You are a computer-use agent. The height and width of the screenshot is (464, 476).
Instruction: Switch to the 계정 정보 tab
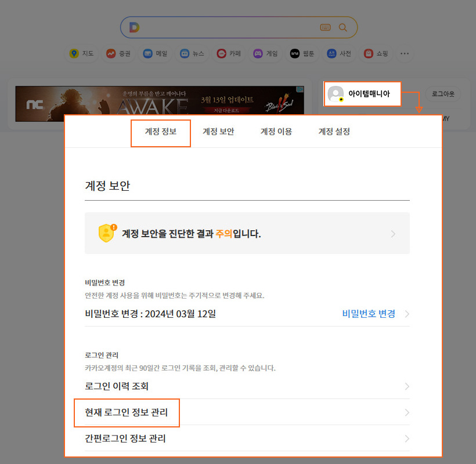point(161,132)
